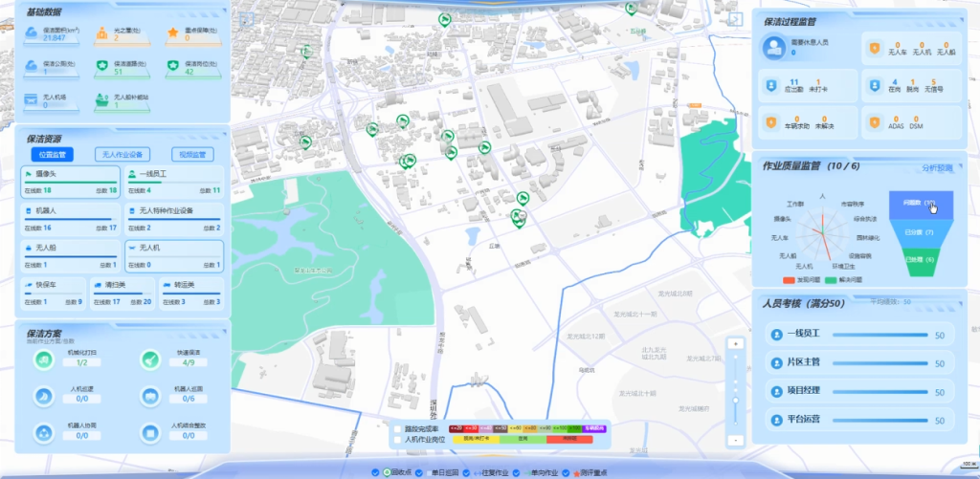Click the 需要休息人员 person icon
The height and width of the screenshot is (479, 980).
pyautogui.click(x=771, y=47)
